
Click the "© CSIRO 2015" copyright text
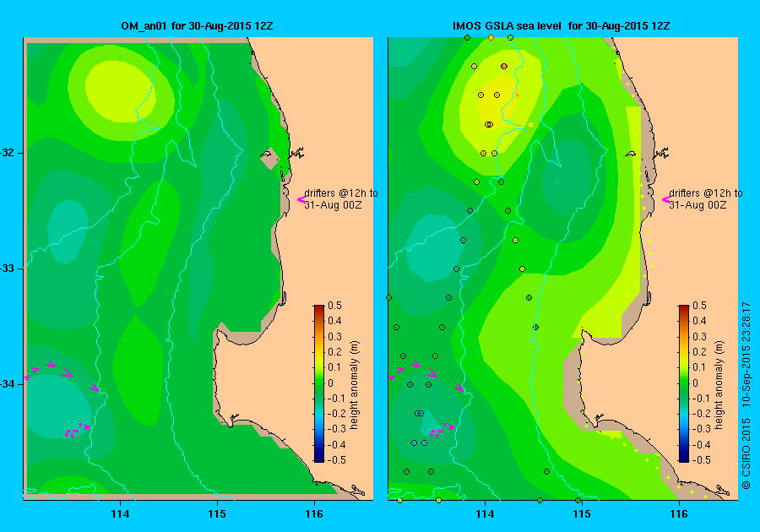(x=746, y=453)
